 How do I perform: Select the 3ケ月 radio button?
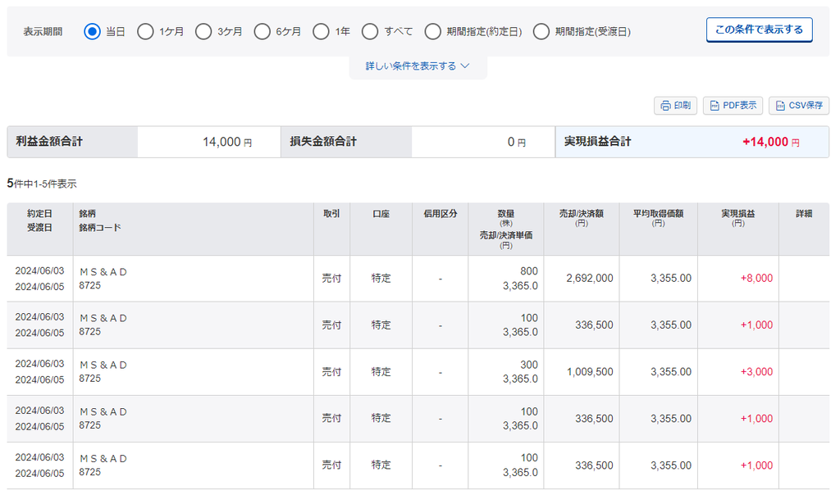click(x=203, y=32)
